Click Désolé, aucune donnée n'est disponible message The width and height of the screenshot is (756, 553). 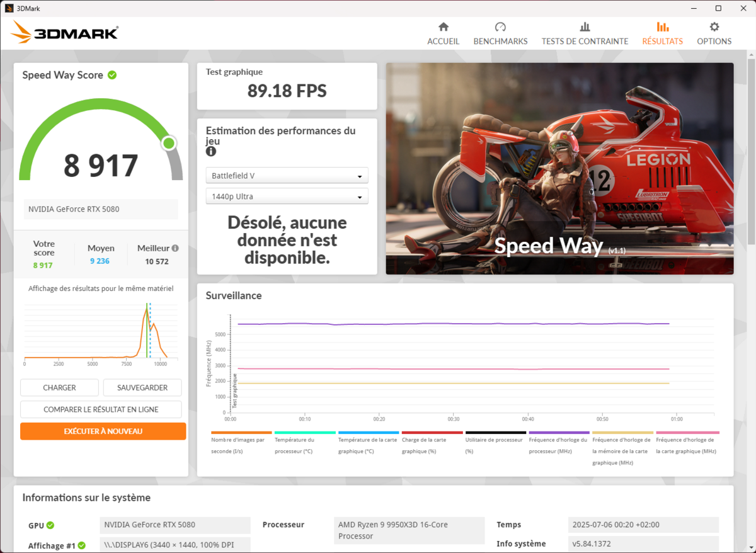click(287, 240)
